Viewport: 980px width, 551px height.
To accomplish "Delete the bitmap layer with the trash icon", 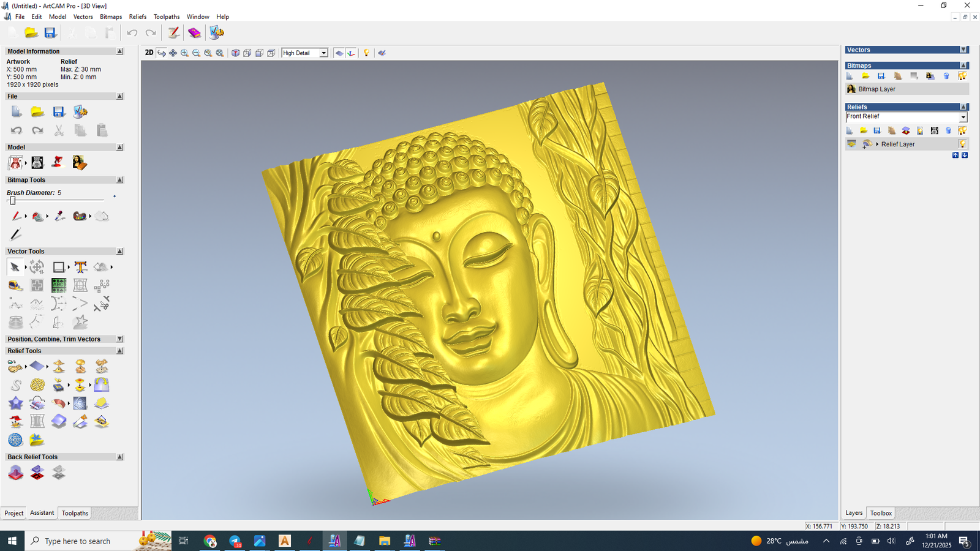I will [x=946, y=76].
